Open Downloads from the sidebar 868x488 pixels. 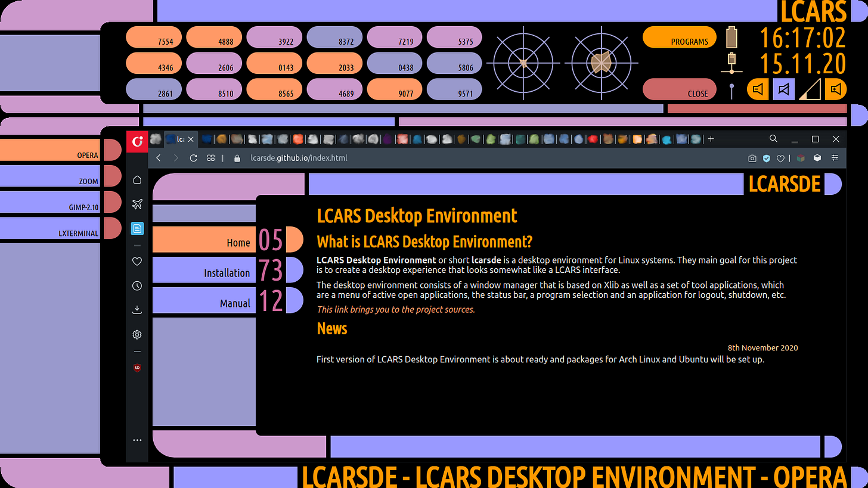(x=137, y=309)
